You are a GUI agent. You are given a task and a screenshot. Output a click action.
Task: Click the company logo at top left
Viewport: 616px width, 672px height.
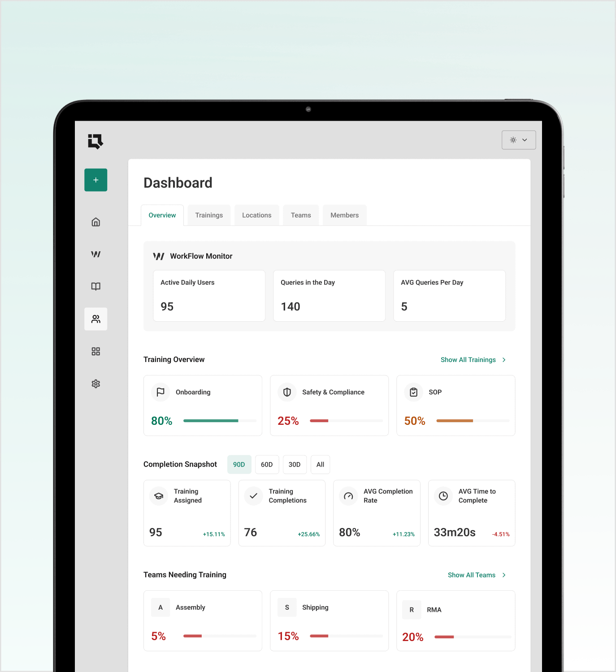click(95, 141)
